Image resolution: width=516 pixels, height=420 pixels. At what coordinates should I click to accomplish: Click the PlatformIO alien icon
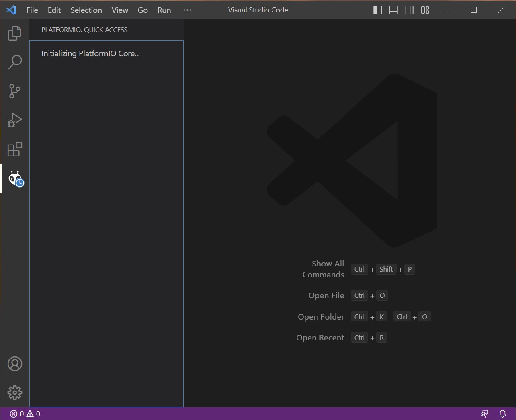pyautogui.click(x=16, y=178)
